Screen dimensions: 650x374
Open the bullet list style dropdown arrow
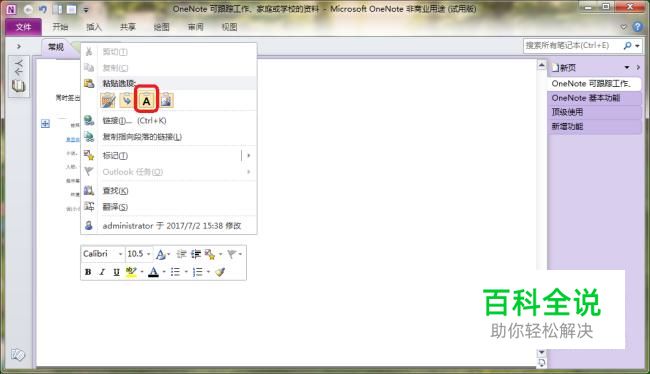point(186,272)
